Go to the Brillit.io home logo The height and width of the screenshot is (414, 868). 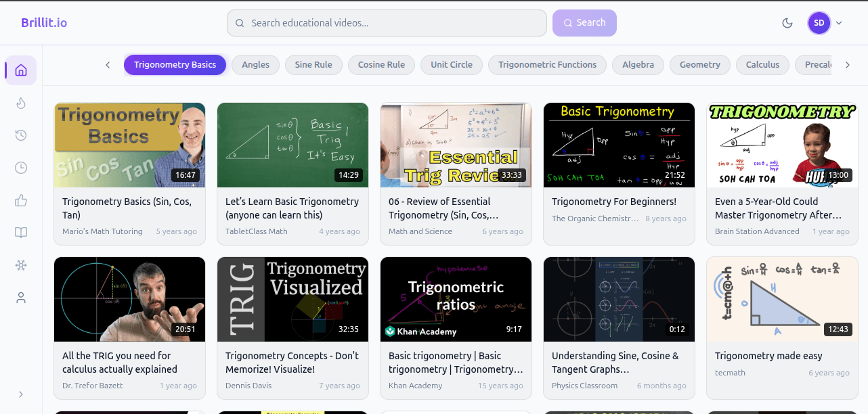pos(44,23)
